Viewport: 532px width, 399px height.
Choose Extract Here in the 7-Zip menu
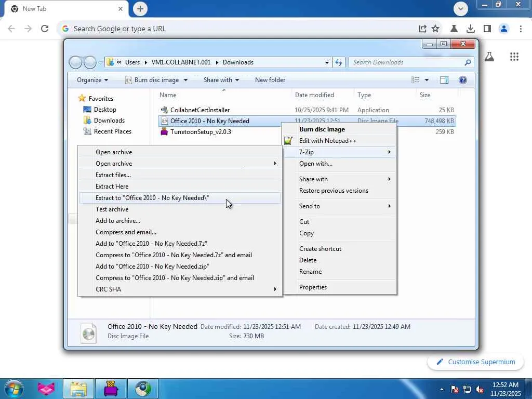[180, 187]
